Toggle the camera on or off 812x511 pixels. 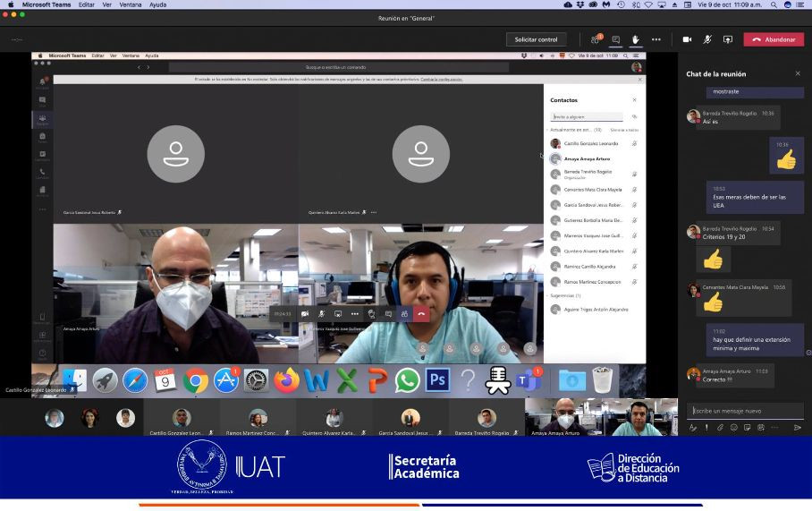[x=687, y=39]
